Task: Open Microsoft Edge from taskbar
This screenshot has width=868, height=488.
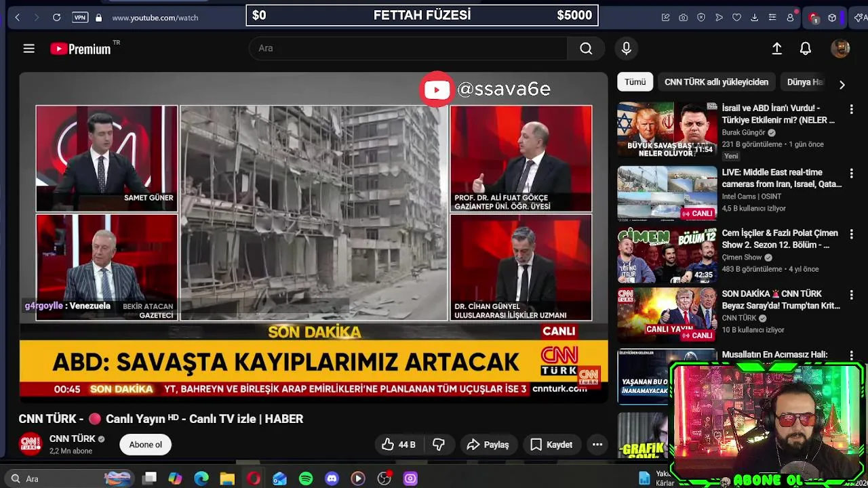Action: click(201, 479)
